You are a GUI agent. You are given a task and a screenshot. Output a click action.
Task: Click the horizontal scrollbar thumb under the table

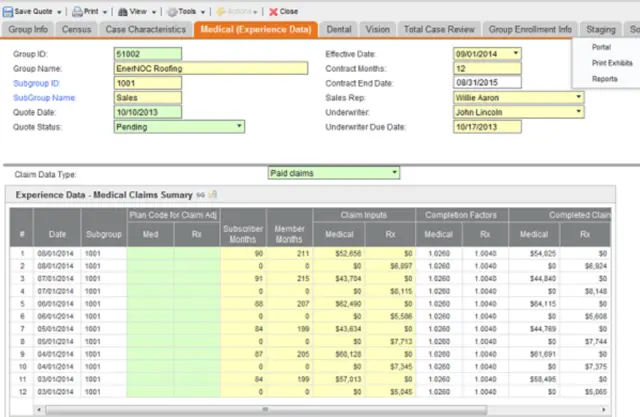pos(266,409)
